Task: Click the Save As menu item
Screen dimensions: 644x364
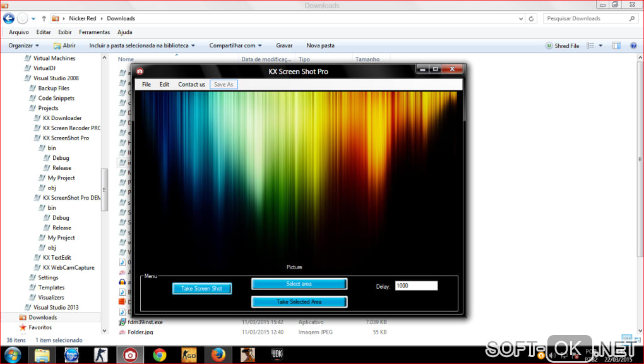Action: pyautogui.click(x=224, y=84)
